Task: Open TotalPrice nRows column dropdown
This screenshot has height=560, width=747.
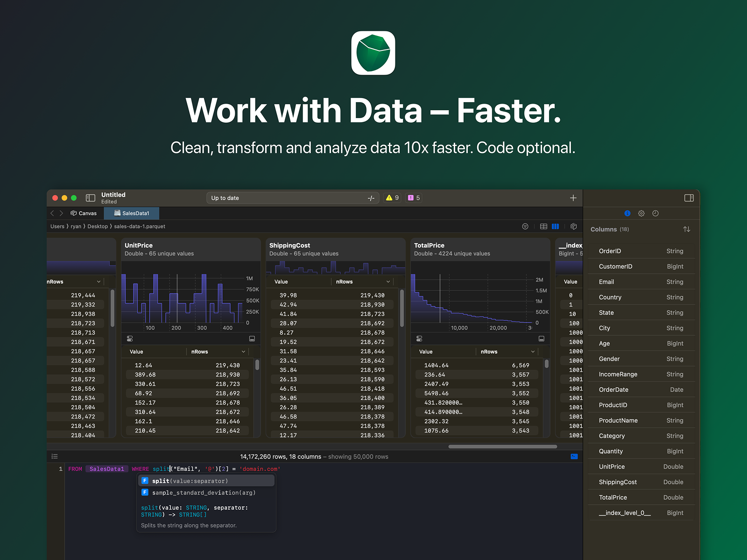Action: [x=533, y=352]
